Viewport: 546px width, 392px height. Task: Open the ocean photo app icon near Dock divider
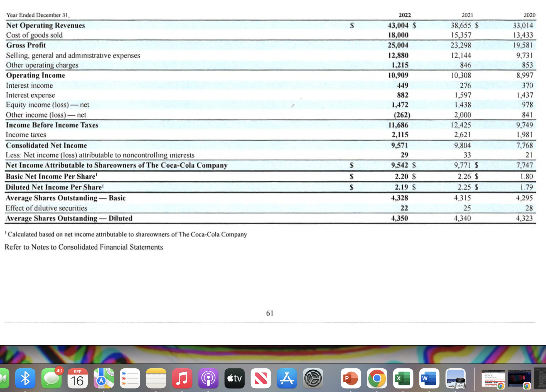(455, 378)
